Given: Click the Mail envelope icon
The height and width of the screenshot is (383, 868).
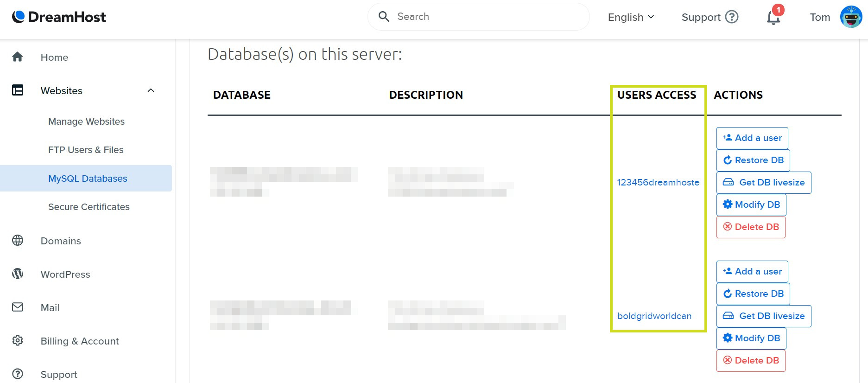Looking at the screenshot, I should pyautogui.click(x=18, y=307).
